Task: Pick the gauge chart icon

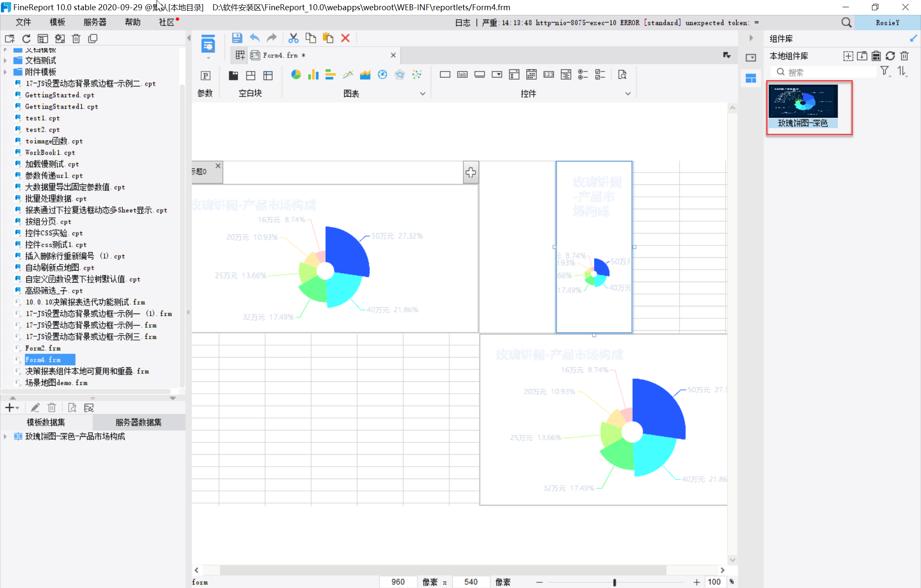Action: 382,75
